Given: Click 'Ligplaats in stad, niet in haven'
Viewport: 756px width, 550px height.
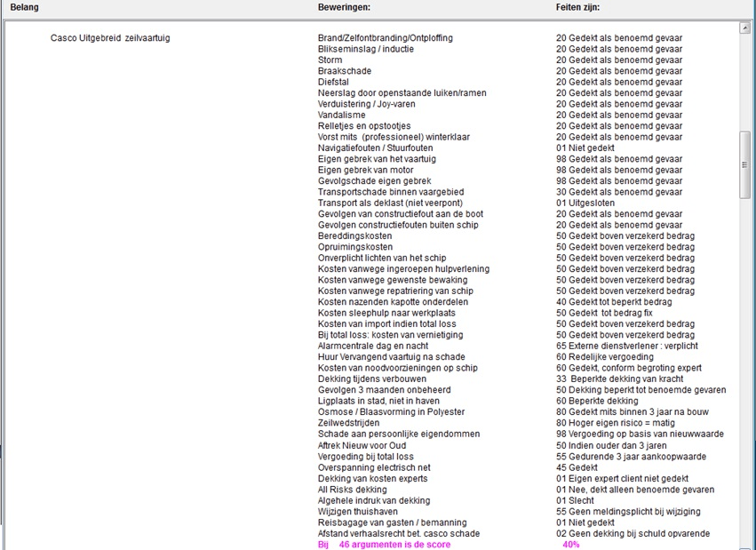Looking at the screenshot, I should (x=378, y=401).
